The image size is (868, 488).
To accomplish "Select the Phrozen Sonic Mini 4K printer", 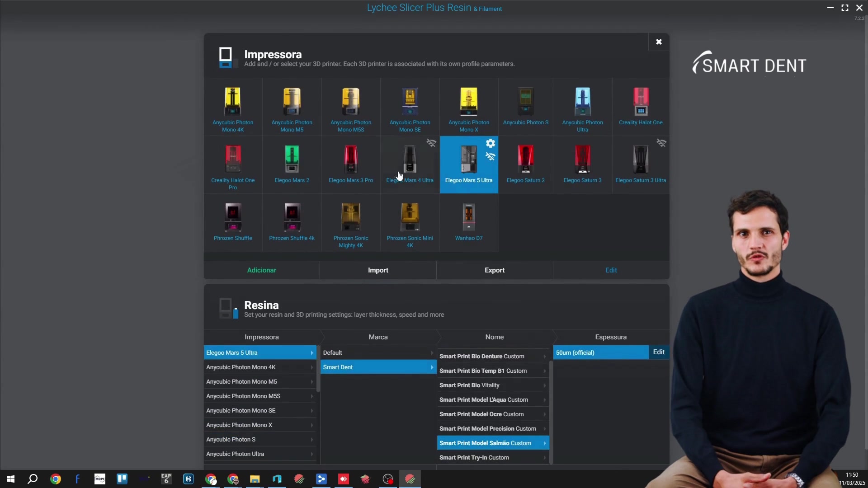I will tap(410, 223).
